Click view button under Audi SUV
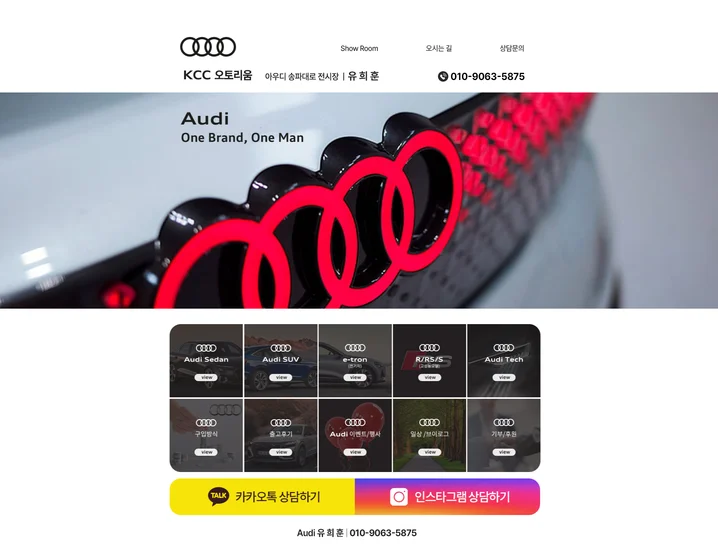This screenshot has height=549, width=718. [281, 377]
